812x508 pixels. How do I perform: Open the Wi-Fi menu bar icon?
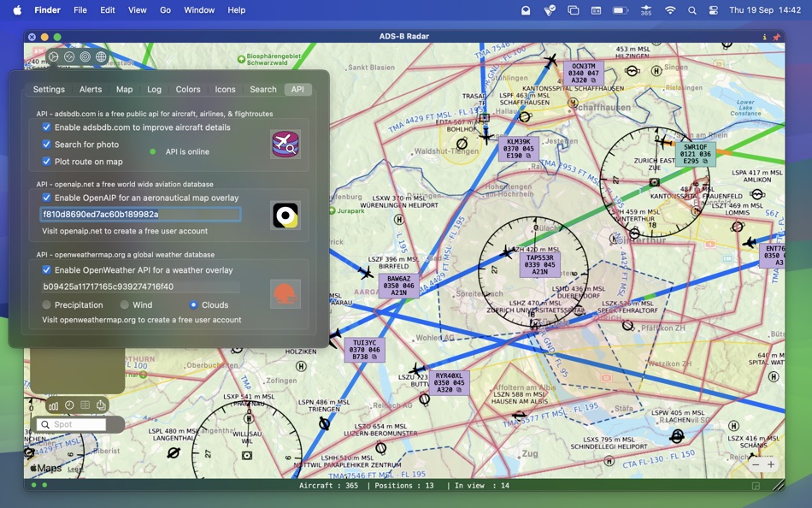tap(670, 10)
